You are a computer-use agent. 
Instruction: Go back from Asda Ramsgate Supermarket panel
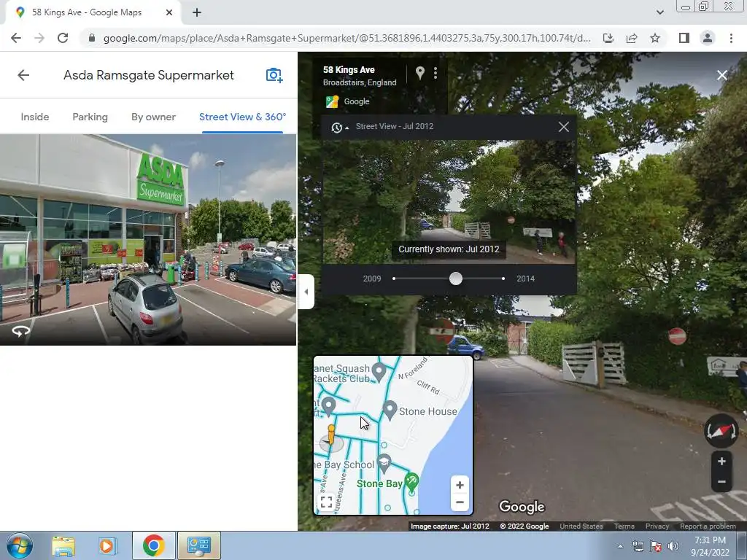(23, 75)
